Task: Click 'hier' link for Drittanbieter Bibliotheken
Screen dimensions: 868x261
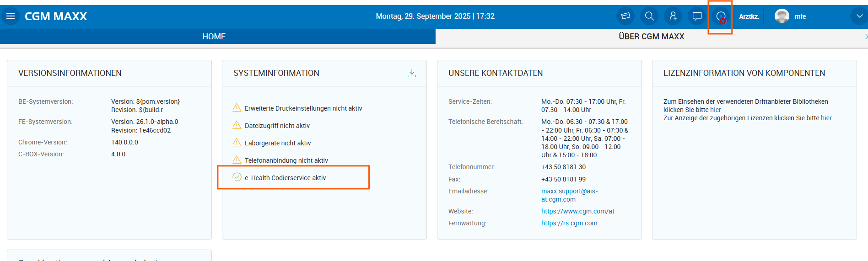Action: click(715, 110)
